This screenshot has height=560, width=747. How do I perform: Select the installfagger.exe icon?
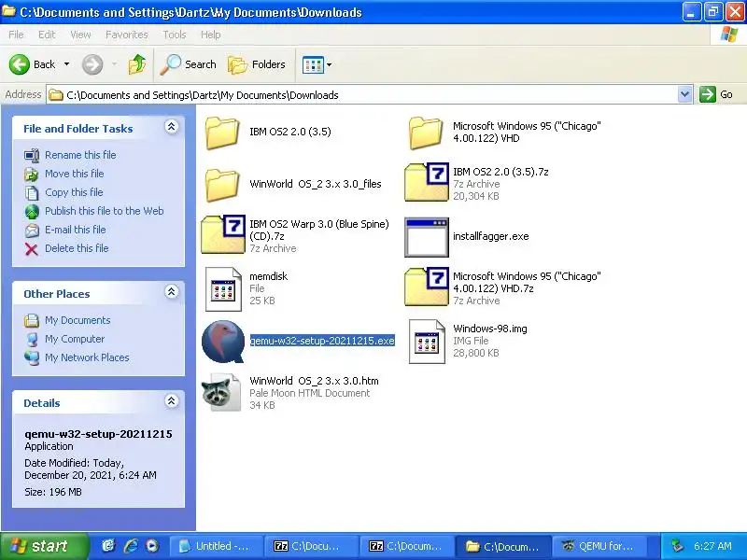pos(427,237)
